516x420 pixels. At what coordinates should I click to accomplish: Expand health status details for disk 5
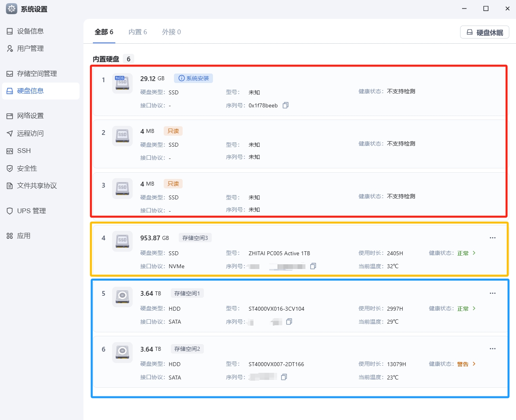[x=474, y=309]
